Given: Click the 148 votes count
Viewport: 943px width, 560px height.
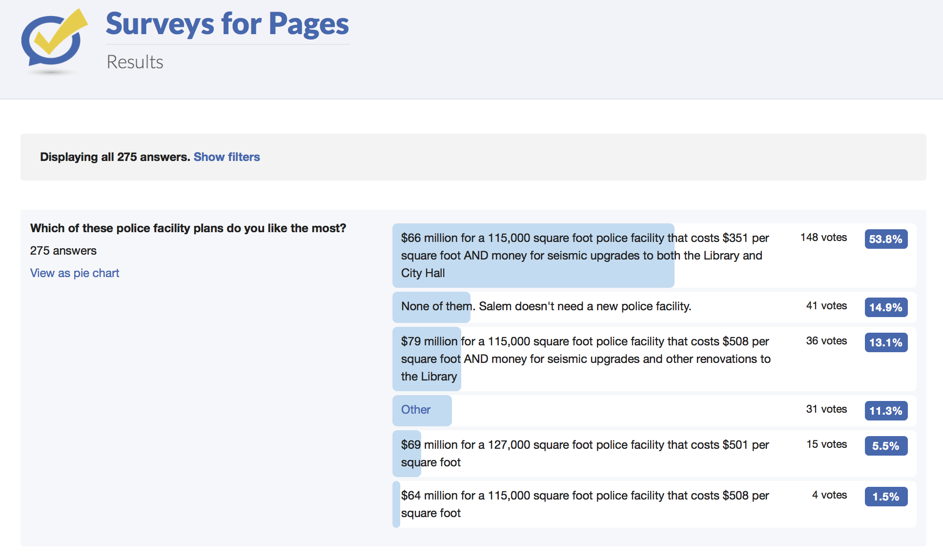Looking at the screenshot, I should 823,238.
